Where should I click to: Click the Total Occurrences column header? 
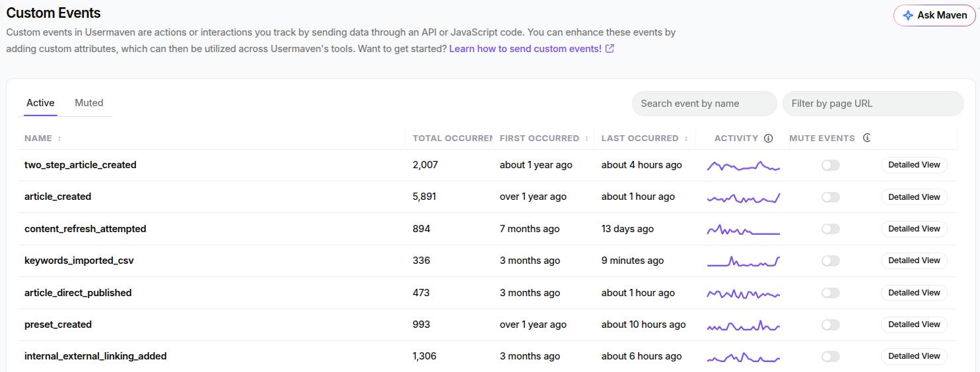pos(452,139)
